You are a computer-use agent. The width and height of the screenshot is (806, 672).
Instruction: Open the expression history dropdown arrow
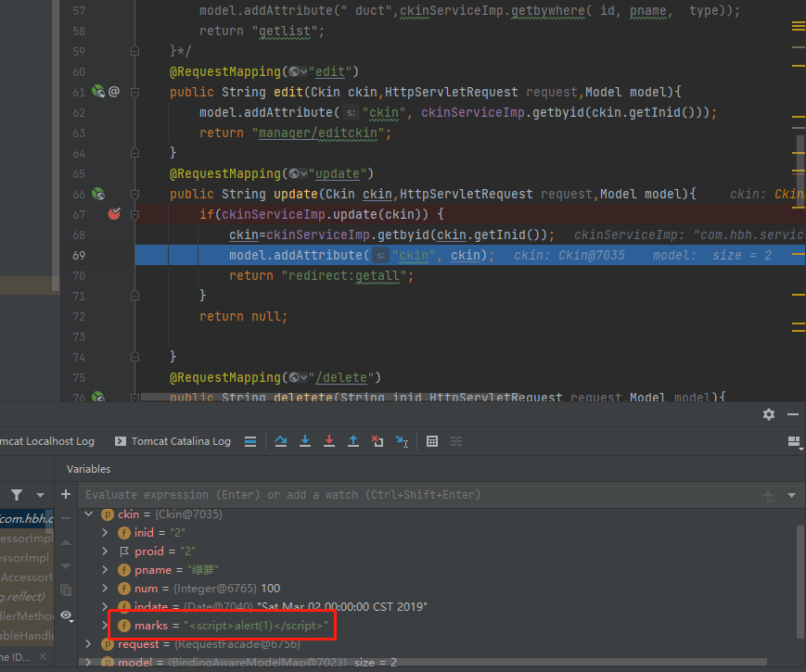[791, 495]
